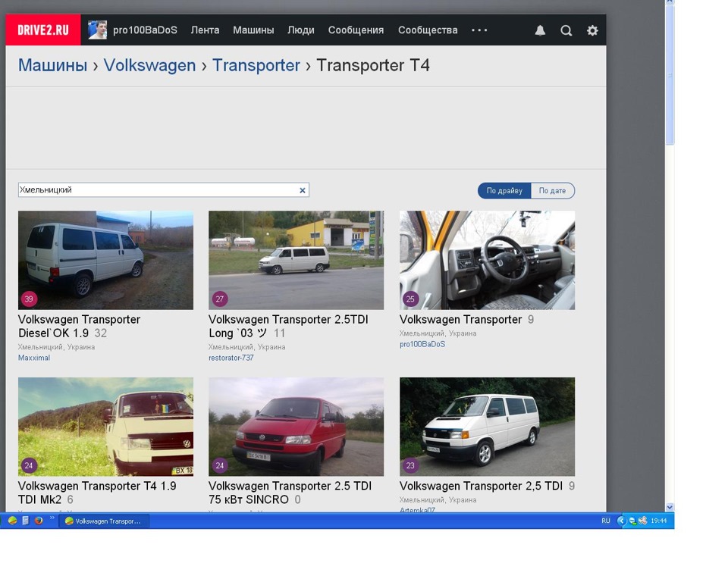
Task: Clear the city filter with the X
Action: coord(303,190)
